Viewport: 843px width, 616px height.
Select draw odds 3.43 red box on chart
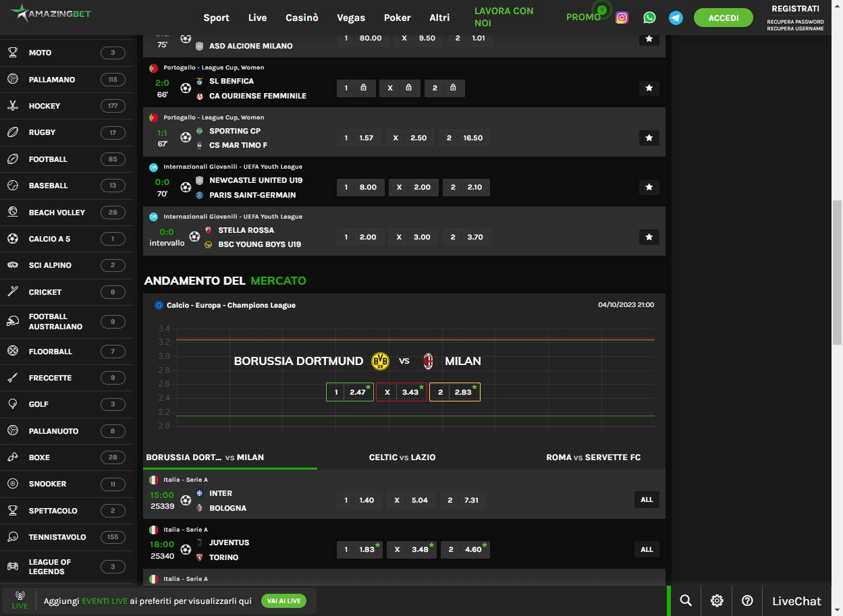click(x=402, y=392)
